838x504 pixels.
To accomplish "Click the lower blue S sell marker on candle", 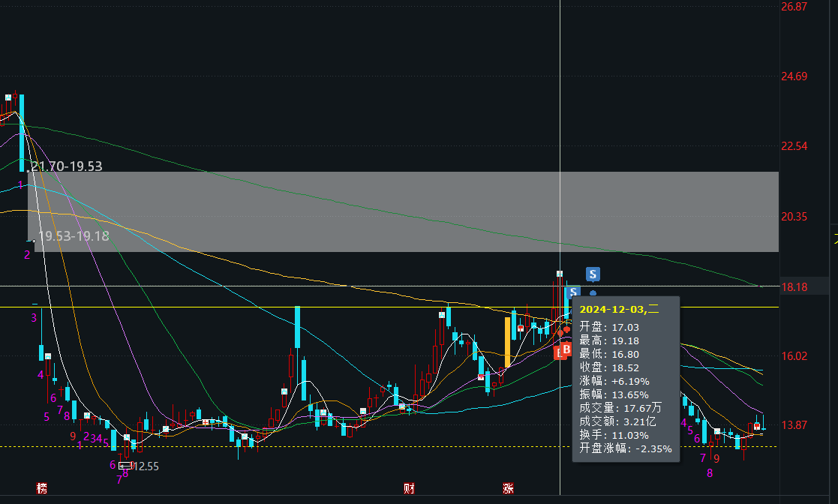I will click(574, 292).
